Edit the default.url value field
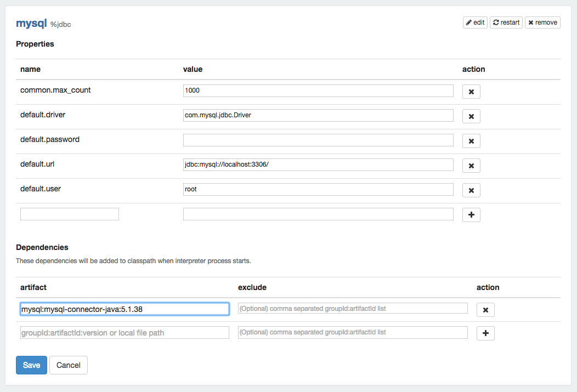This screenshot has height=392, width=577. 318,164
